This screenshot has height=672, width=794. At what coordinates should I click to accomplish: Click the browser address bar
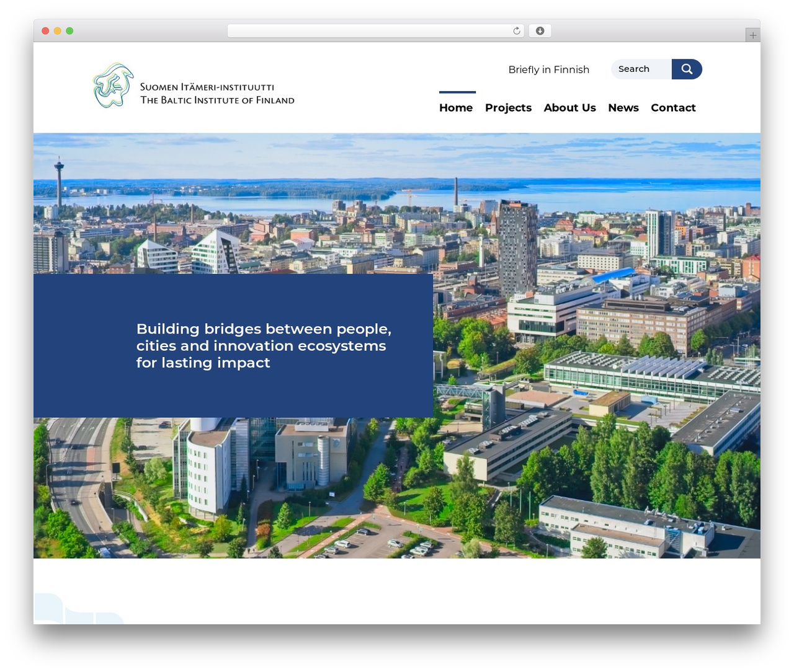(x=376, y=31)
